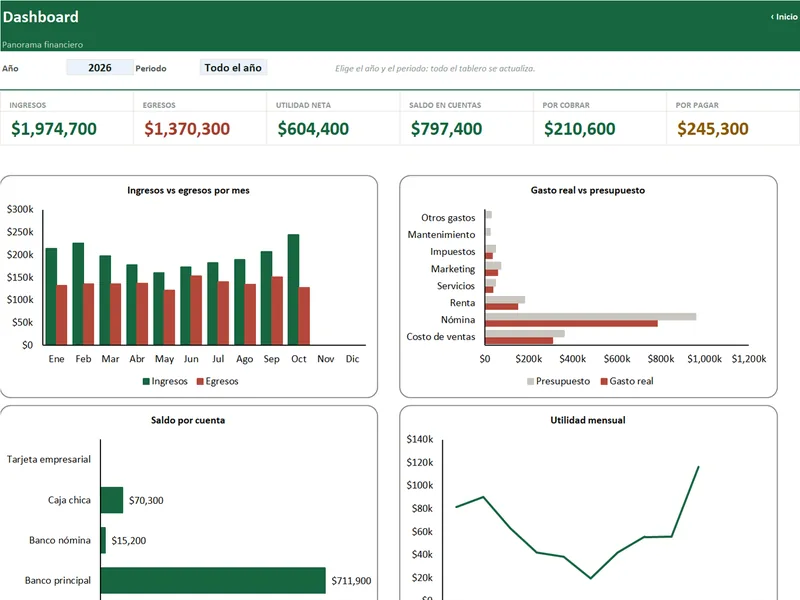800x600 pixels.
Task: Click the Banco nómina balance bar
Action: click(104, 540)
